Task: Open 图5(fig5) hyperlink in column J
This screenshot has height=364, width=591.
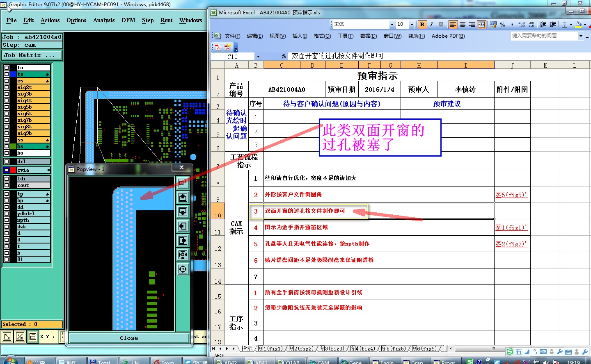Action: (x=511, y=195)
